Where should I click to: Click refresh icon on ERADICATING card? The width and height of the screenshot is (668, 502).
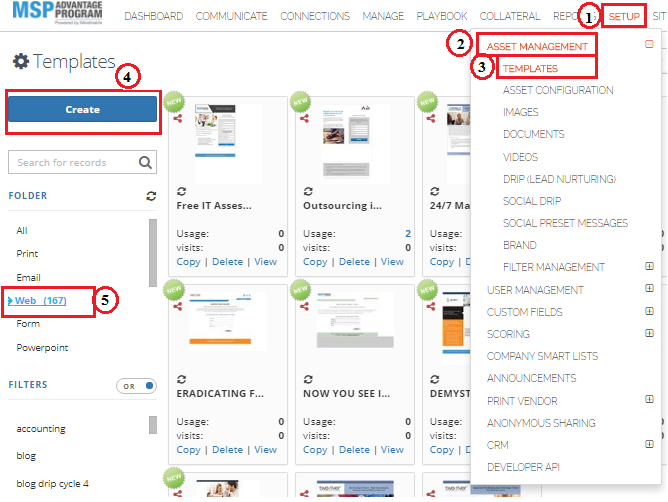point(181,379)
